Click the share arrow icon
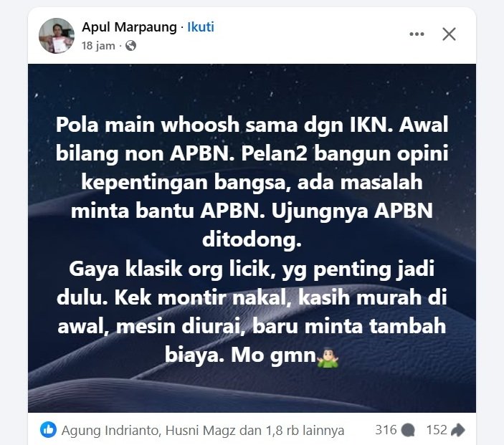 click(x=458, y=430)
